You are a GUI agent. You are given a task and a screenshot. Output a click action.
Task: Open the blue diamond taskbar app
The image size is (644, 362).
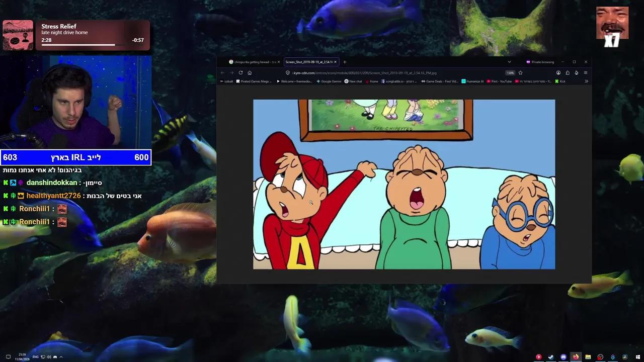point(613,357)
